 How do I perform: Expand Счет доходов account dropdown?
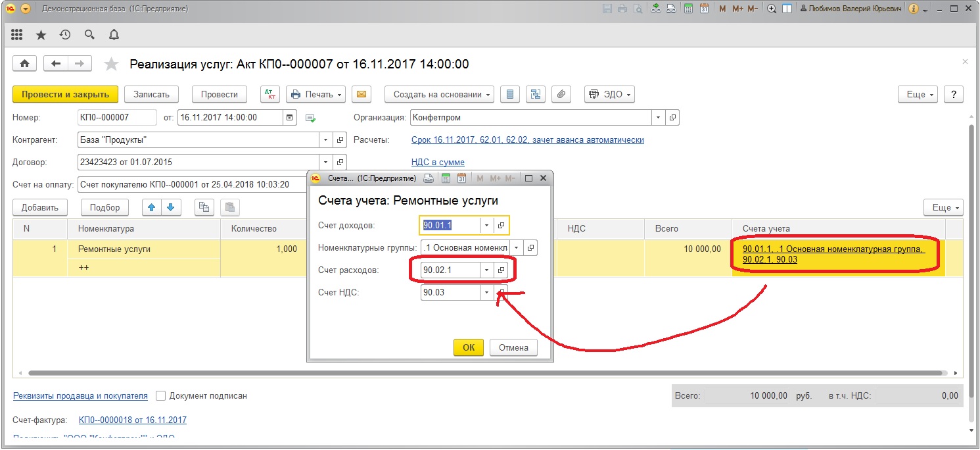486,226
